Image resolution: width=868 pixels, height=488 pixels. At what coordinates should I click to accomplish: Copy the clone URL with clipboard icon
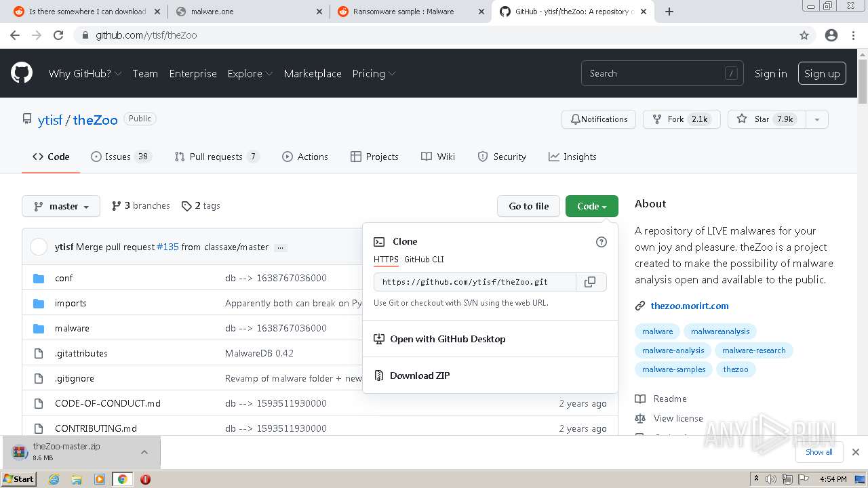pos(591,282)
